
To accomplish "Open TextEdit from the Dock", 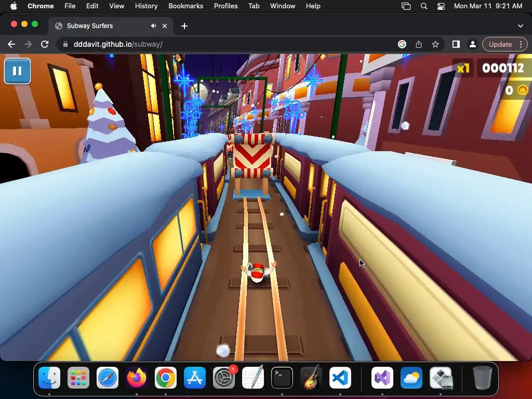I will point(253,378).
